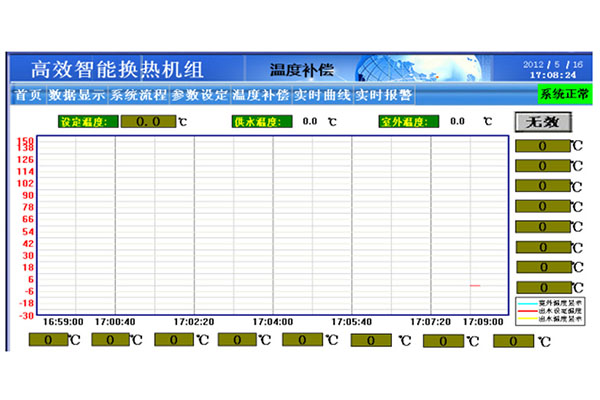600x400 pixels.
Task: Open the 系统流程 tab
Action: [x=139, y=95]
